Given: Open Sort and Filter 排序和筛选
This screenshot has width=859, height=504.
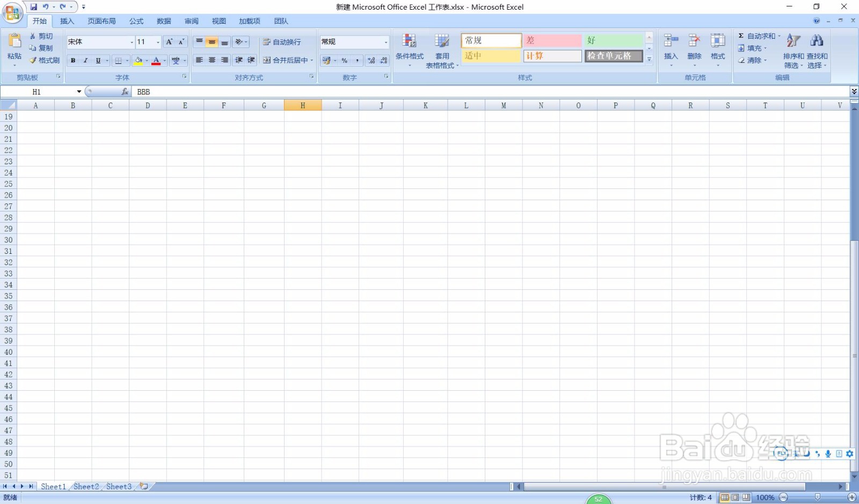Looking at the screenshot, I should point(794,51).
